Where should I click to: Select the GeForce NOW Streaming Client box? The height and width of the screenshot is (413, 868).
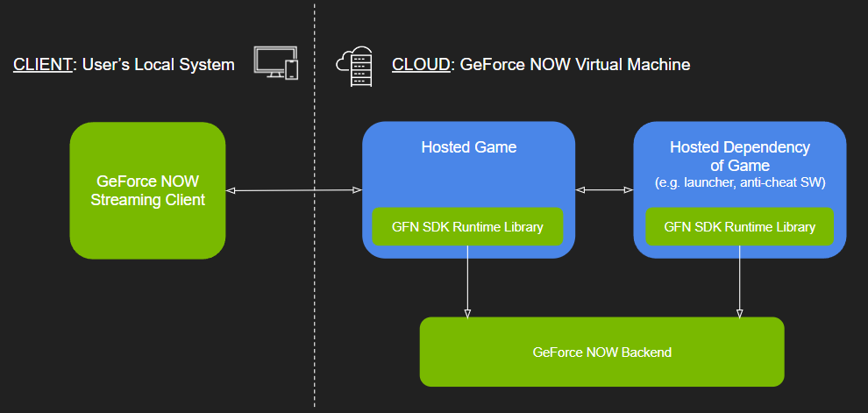click(147, 190)
